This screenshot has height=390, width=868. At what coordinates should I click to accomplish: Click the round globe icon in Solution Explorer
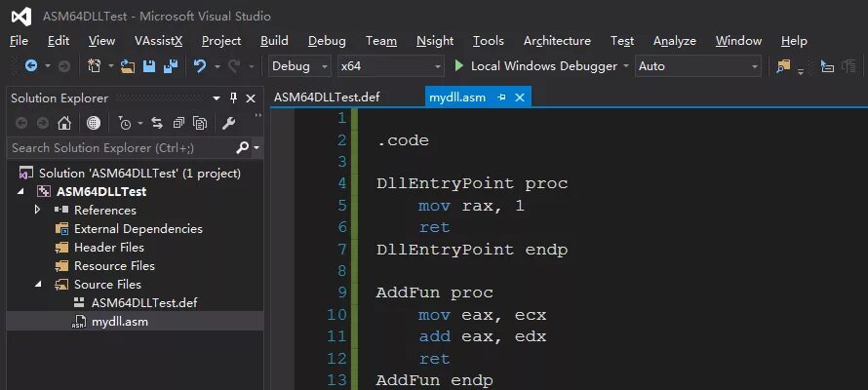(x=94, y=123)
